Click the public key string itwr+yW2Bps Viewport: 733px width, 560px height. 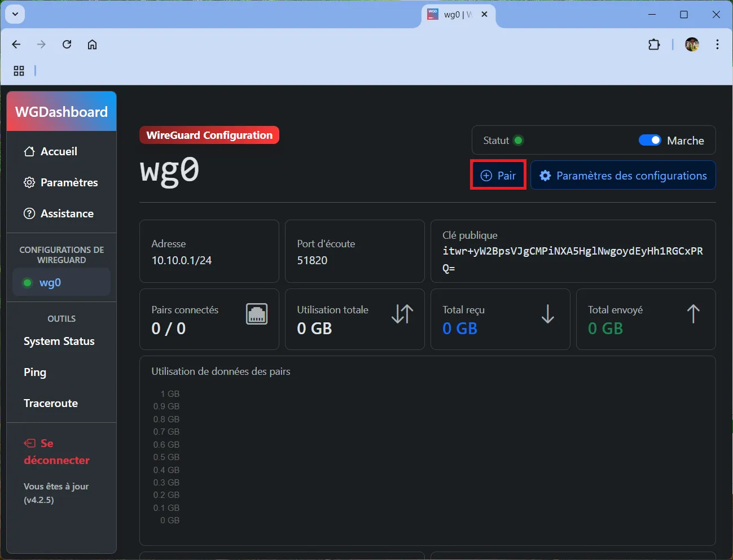click(x=573, y=259)
